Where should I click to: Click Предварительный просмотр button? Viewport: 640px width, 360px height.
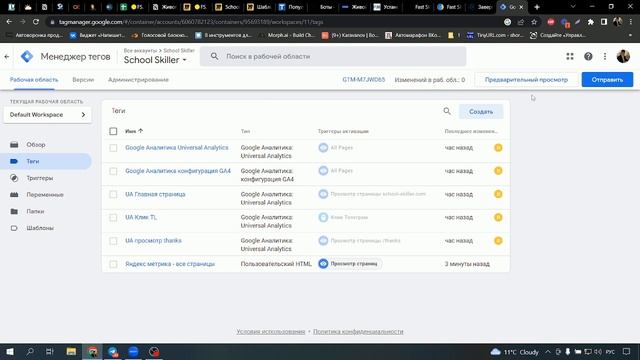coord(526,80)
